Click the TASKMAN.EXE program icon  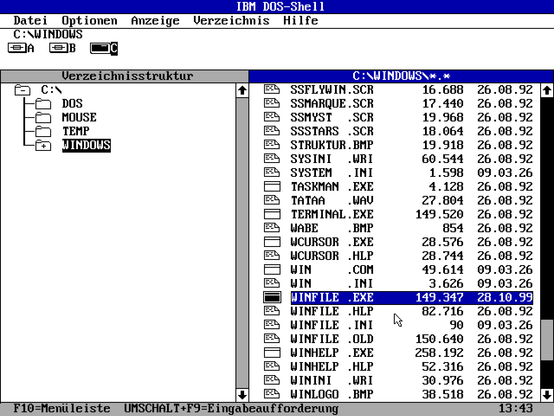click(x=272, y=187)
